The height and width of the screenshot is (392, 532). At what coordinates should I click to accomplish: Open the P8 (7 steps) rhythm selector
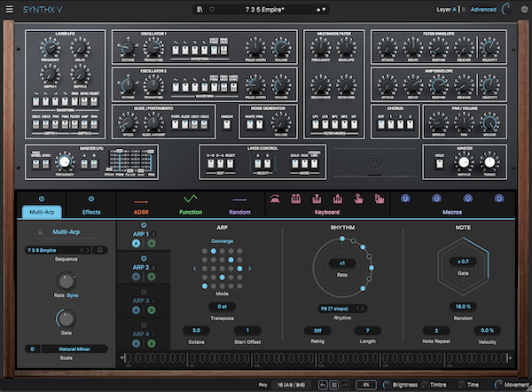coord(342,309)
